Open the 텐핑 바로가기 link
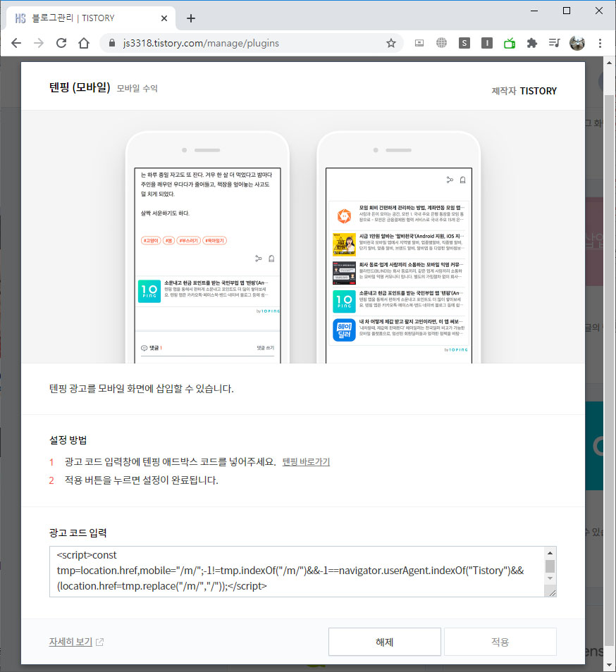Screen dimensions: 616x672 pyautogui.click(x=306, y=461)
